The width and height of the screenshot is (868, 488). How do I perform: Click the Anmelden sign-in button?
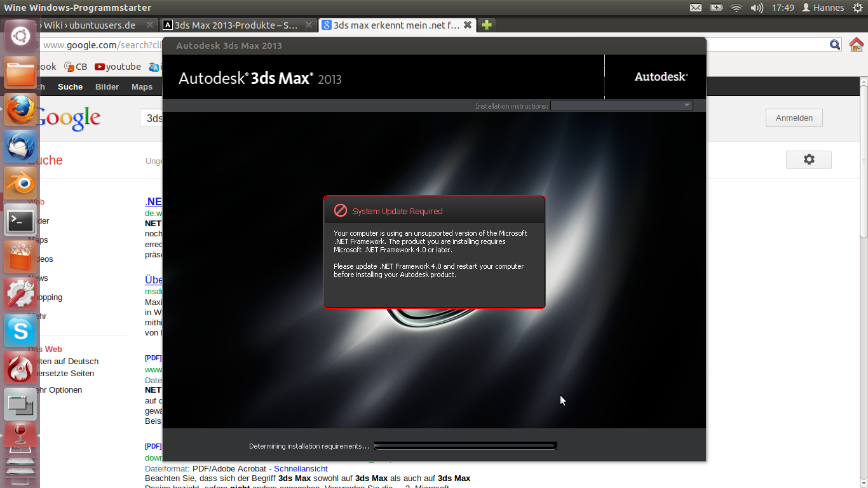794,118
